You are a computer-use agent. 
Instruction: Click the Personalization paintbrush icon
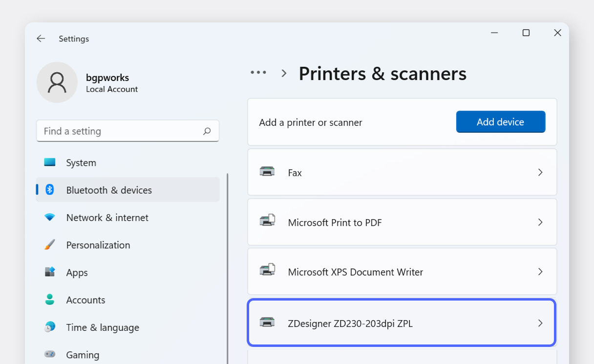[50, 245]
